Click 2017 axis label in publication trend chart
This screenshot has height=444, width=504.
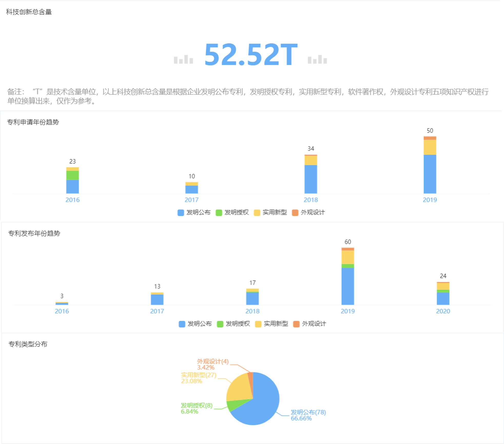click(157, 311)
